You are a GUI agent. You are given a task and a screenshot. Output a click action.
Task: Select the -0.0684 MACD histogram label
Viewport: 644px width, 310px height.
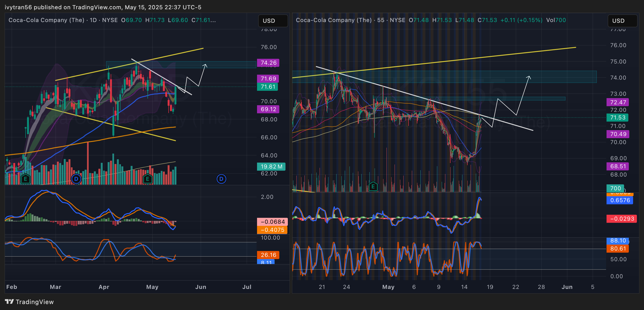[272, 222]
